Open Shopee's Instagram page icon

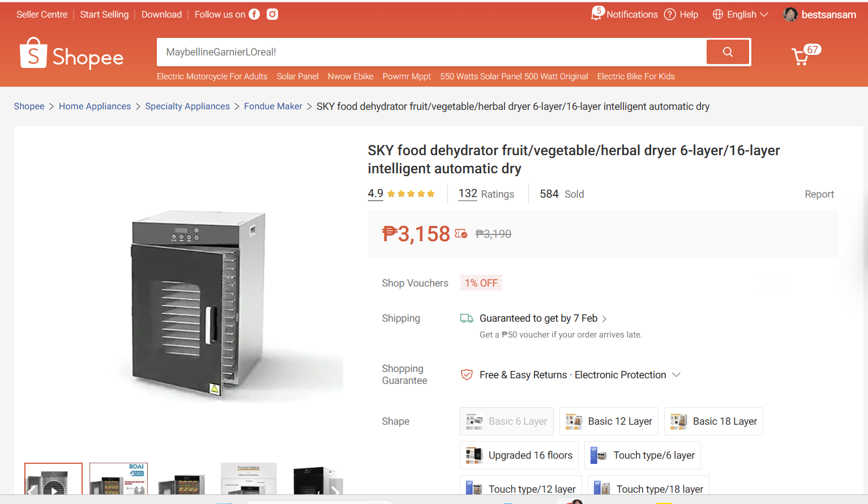tap(272, 14)
